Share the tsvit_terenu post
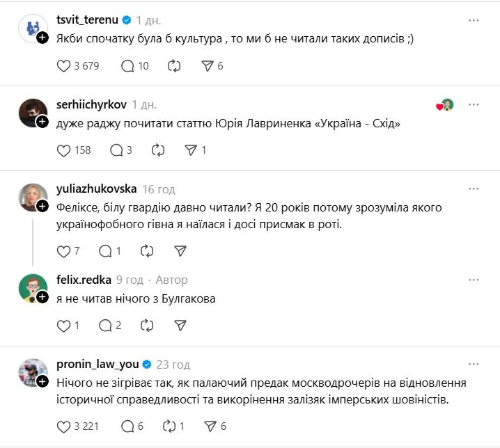500x448 pixels. [207, 66]
